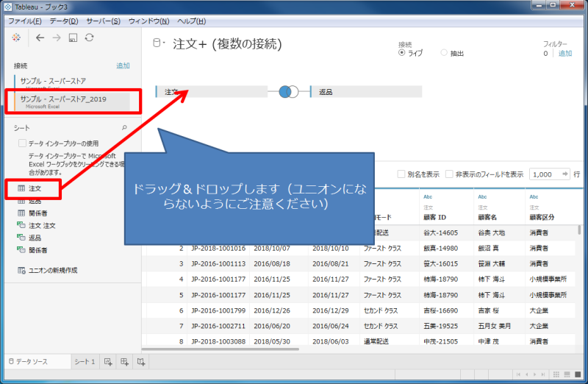Click Abc type icon above 顧客 ID column
588x384 pixels.
point(428,196)
